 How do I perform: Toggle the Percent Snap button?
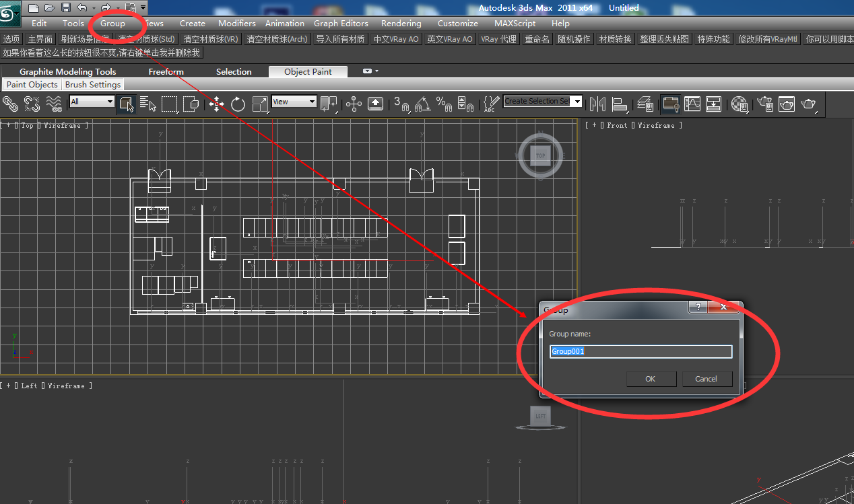click(444, 104)
